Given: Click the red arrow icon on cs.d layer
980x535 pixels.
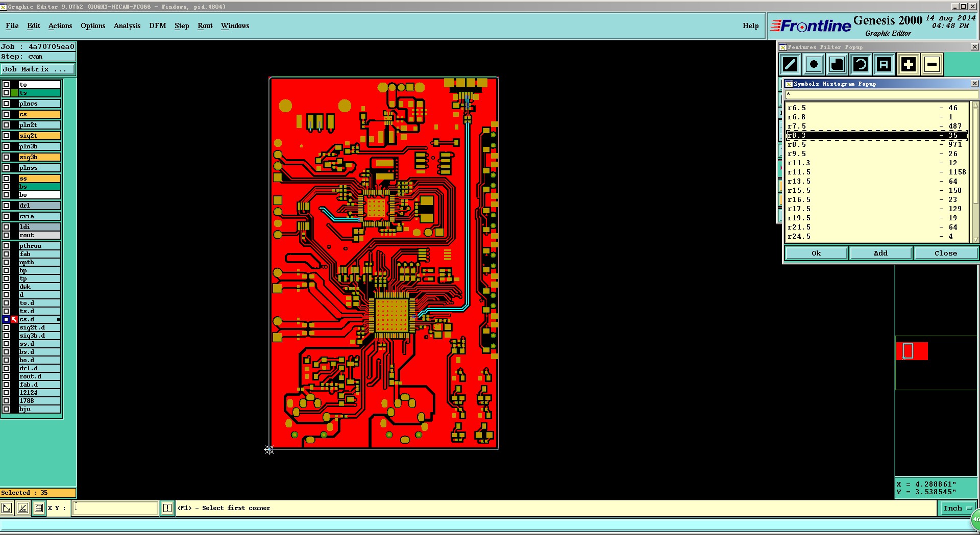Looking at the screenshot, I should pos(14,319).
